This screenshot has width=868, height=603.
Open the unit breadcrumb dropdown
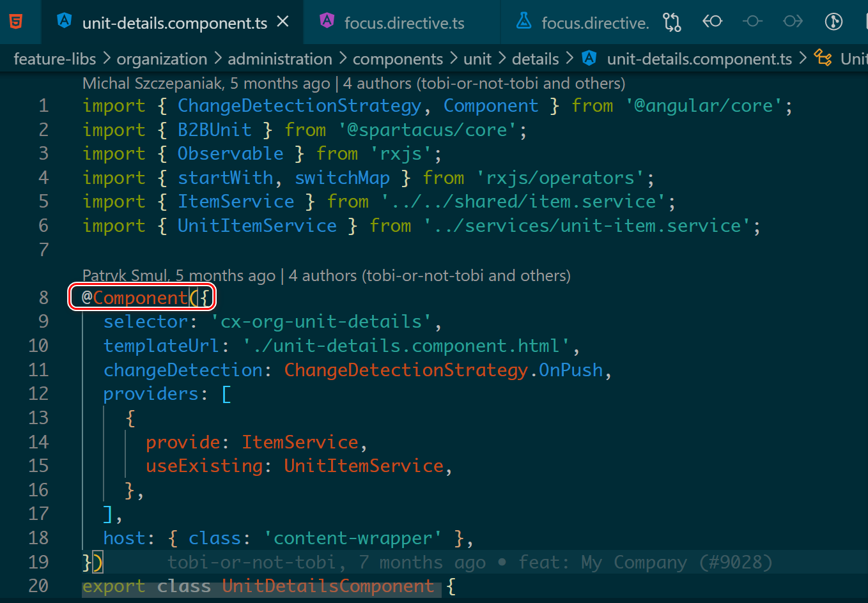477,59
